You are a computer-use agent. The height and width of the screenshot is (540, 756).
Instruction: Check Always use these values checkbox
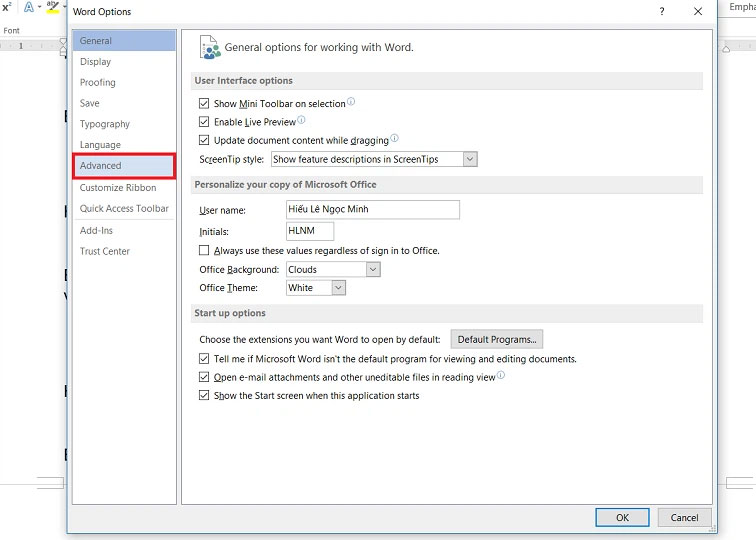pos(204,251)
